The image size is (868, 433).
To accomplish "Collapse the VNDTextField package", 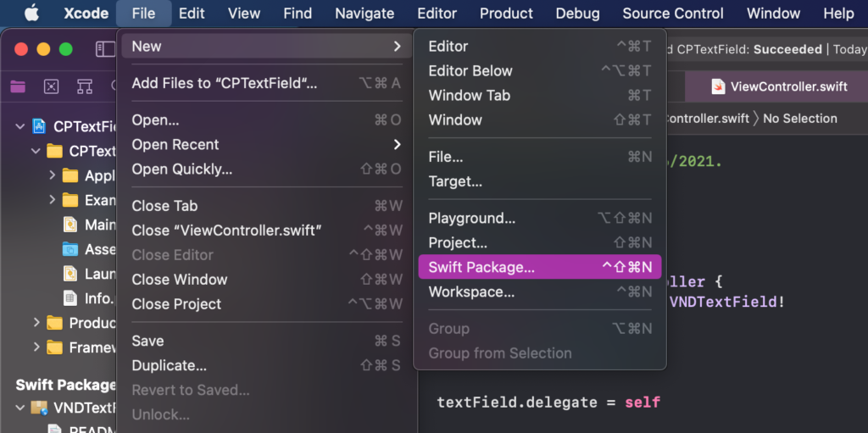I will pyautogui.click(x=20, y=408).
